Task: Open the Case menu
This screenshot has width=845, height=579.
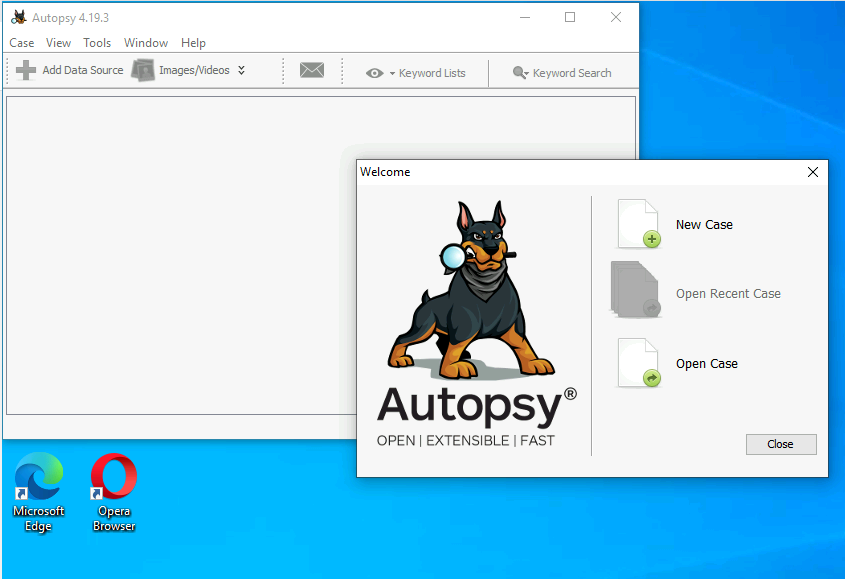Action: coord(21,42)
